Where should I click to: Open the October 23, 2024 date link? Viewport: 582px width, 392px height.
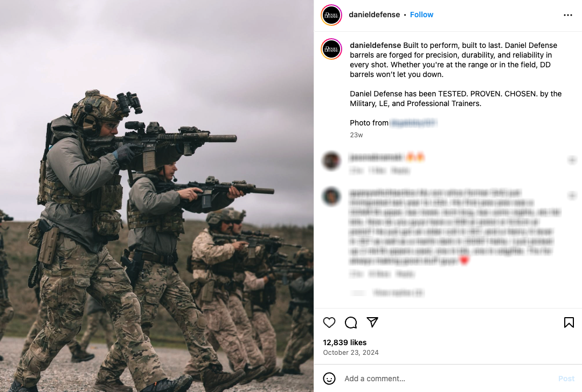351,352
